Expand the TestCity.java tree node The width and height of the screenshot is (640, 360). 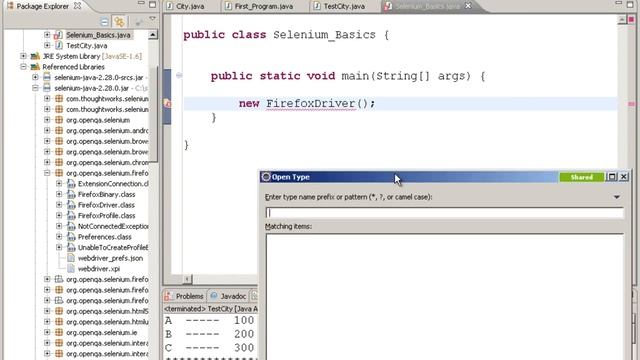pos(47,45)
